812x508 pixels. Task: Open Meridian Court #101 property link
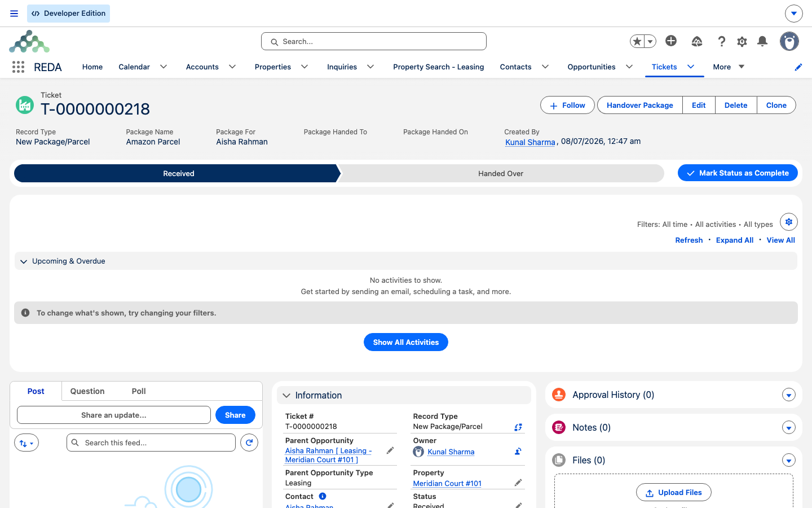coord(447,483)
